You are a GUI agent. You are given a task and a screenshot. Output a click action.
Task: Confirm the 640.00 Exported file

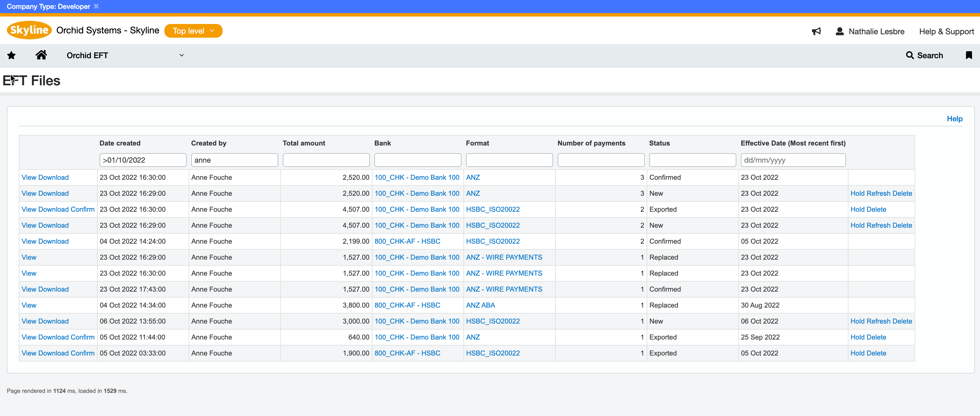point(82,337)
